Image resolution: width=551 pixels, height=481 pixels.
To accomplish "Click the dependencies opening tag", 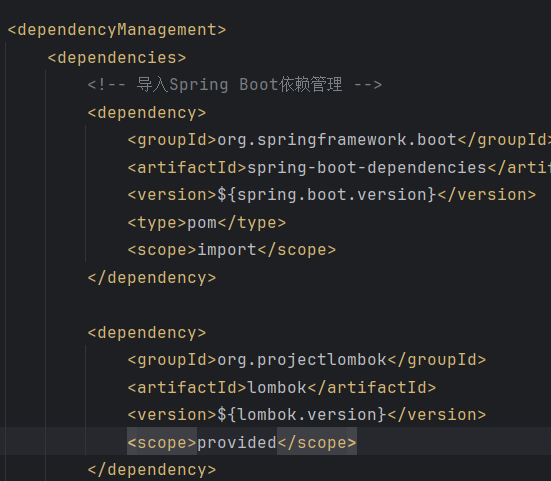I will [x=117, y=58].
